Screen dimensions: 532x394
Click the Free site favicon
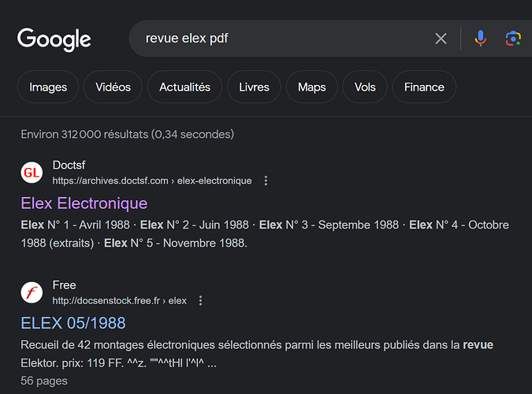pos(32,292)
